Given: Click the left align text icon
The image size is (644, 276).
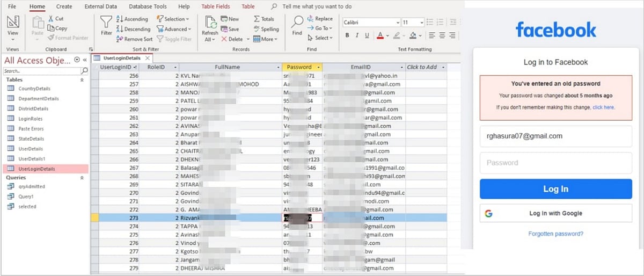Looking at the screenshot, I should pos(431,35).
